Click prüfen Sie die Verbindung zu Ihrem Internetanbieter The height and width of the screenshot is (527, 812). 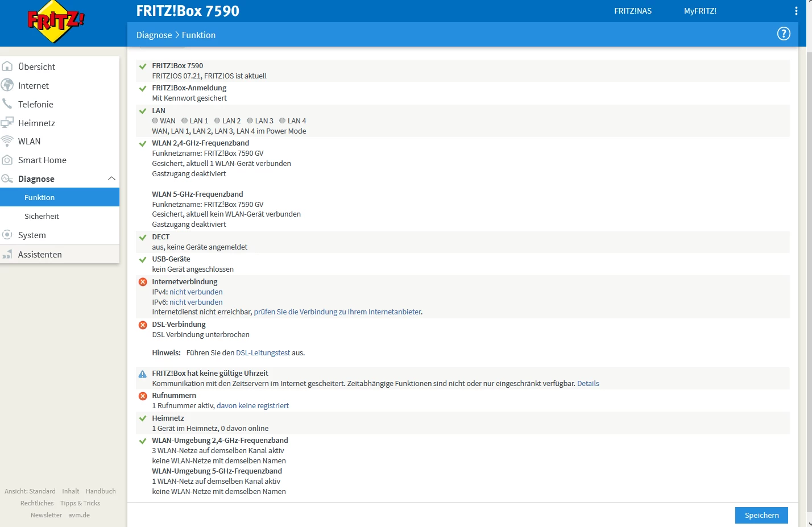pos(338,312)
